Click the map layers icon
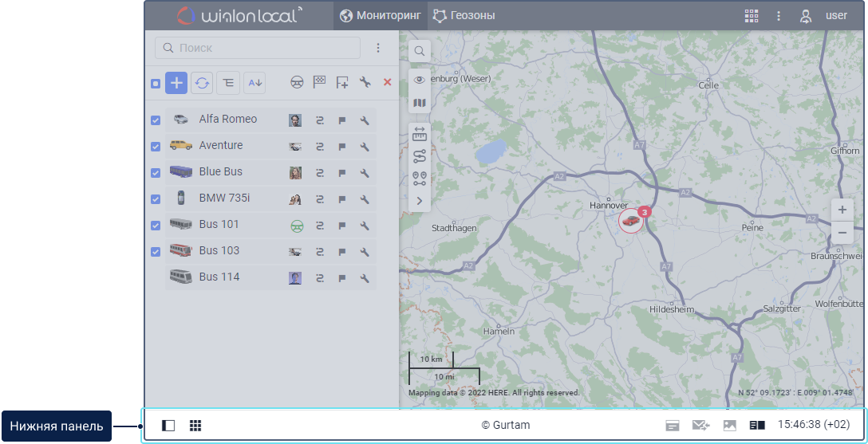 point(420,104)
